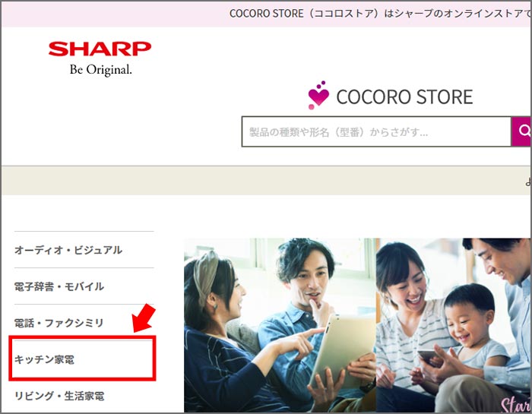532x414 pixels.
Task: Click the couple with tablet banner image
Action: 280,325
